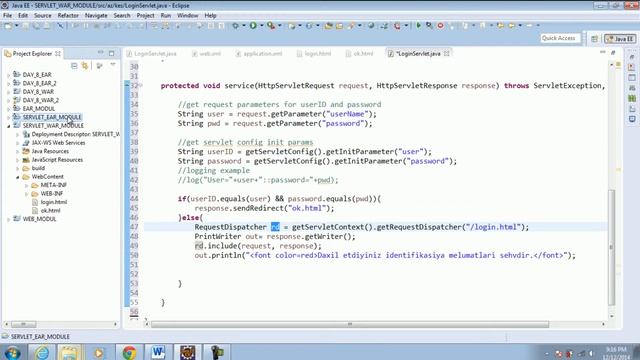Select the JAX-WS Web Services node
This screenshot has height=360, width=640.
58,143
